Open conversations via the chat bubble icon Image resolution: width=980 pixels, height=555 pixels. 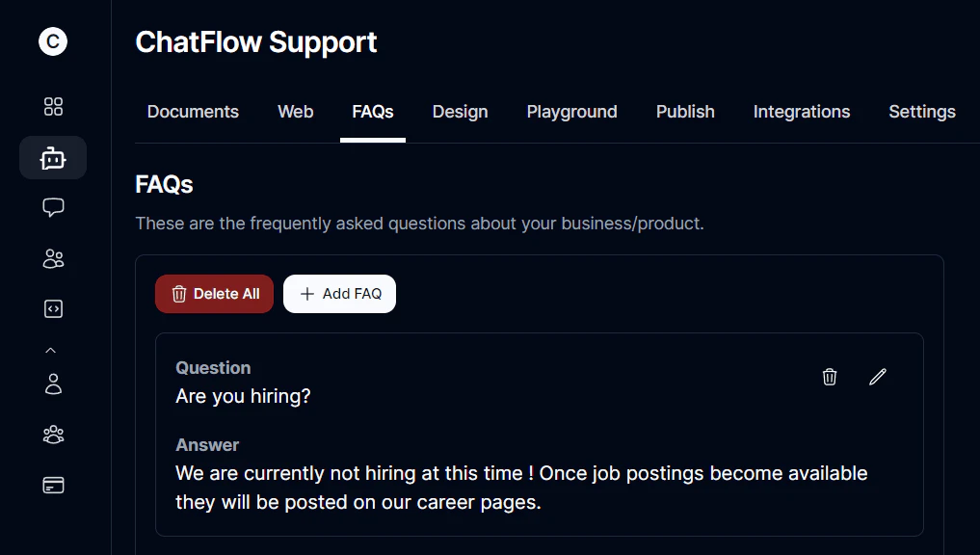point(53,207)
